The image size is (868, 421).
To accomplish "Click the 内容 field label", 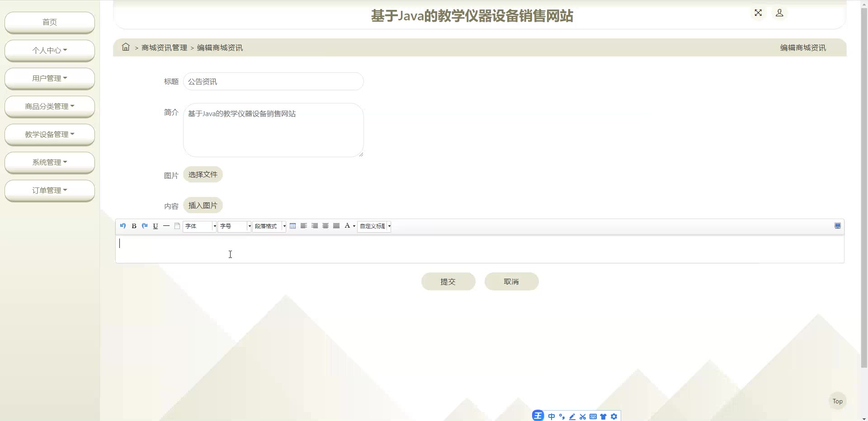I will point(171,206).
